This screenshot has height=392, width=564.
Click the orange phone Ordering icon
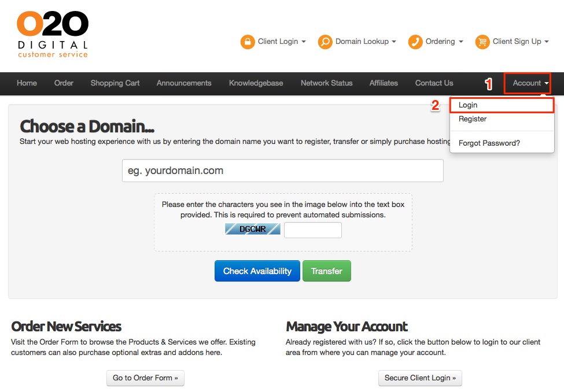point(415,42)
